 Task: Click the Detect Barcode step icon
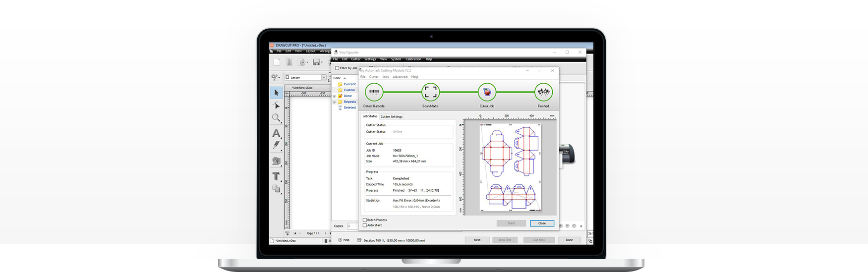374,92
